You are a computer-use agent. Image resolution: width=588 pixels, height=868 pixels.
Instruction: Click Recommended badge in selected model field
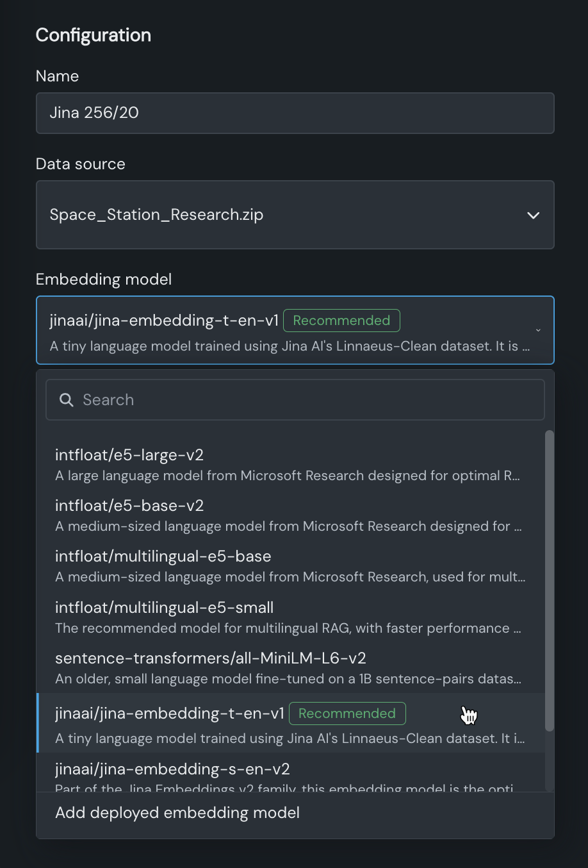tap(341, 321)
